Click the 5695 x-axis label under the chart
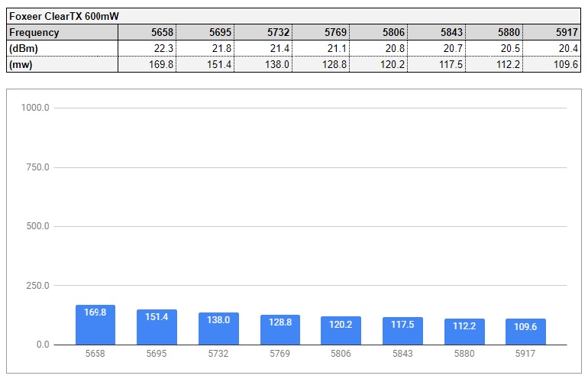This screenshot has height=382, width=588. pos(157,354)
